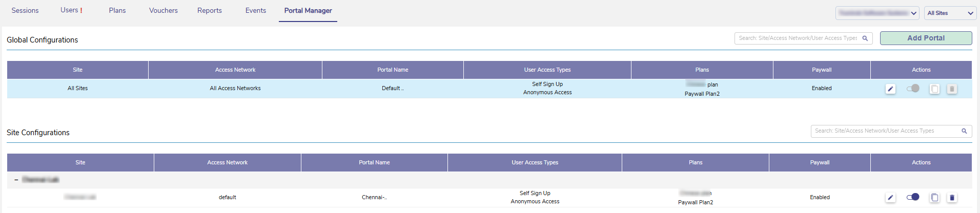Focus the Global Configurations search field
This screenshot has height=213, width=980.
[x=798, y=38]
